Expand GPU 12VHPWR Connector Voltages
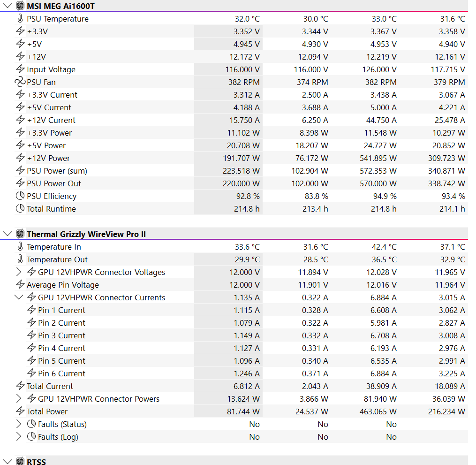 tap(19, 272)
